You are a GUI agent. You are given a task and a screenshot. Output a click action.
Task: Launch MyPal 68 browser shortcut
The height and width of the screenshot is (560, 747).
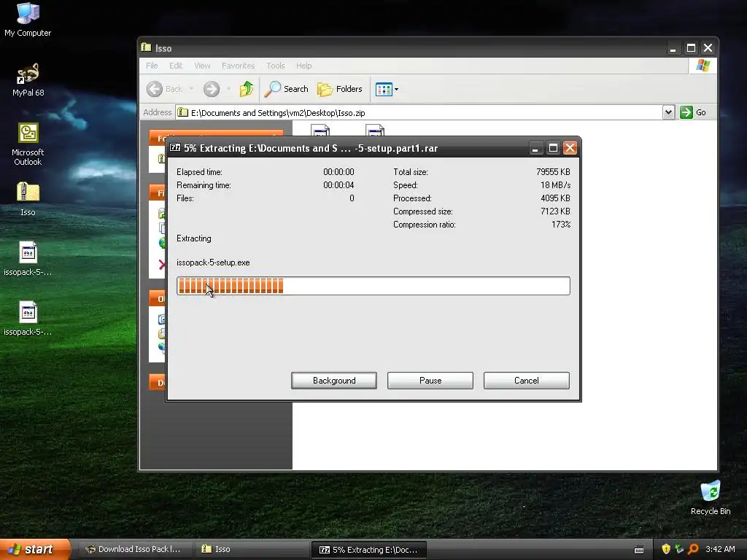pyautogui.click(x=28, y=79)
